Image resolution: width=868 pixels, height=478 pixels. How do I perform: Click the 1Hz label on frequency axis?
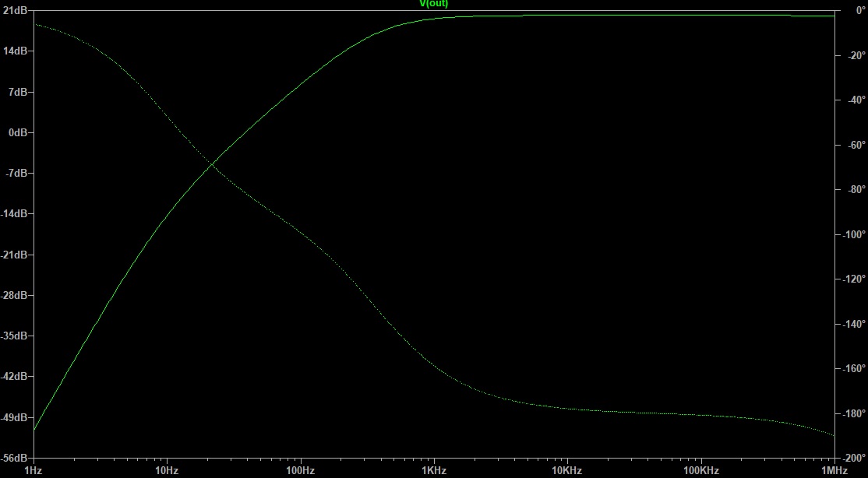coord(34,471)
